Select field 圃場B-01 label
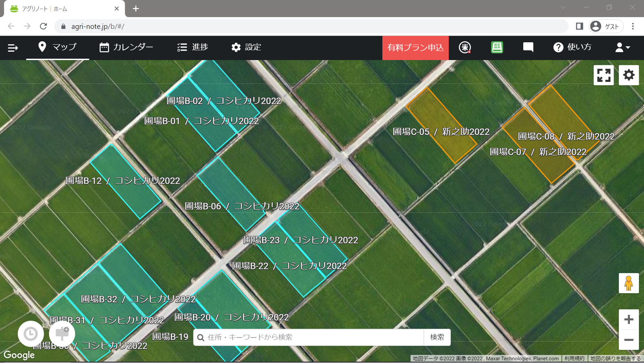 201,121
